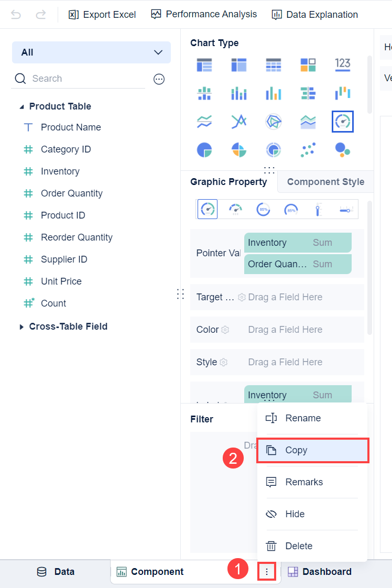This screenshot has height=588, width=392.
Task: Open the 'All' table selector dropdown
Action: point(91,52)
